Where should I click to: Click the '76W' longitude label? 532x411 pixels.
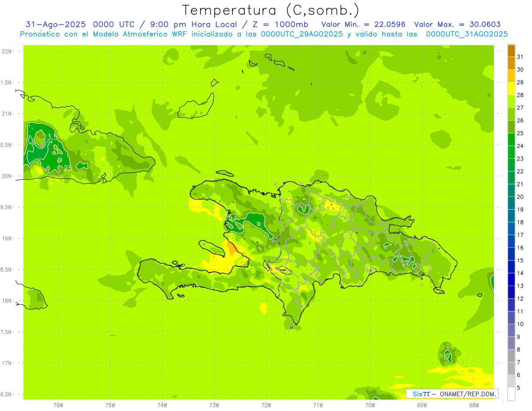click(58, 405)
